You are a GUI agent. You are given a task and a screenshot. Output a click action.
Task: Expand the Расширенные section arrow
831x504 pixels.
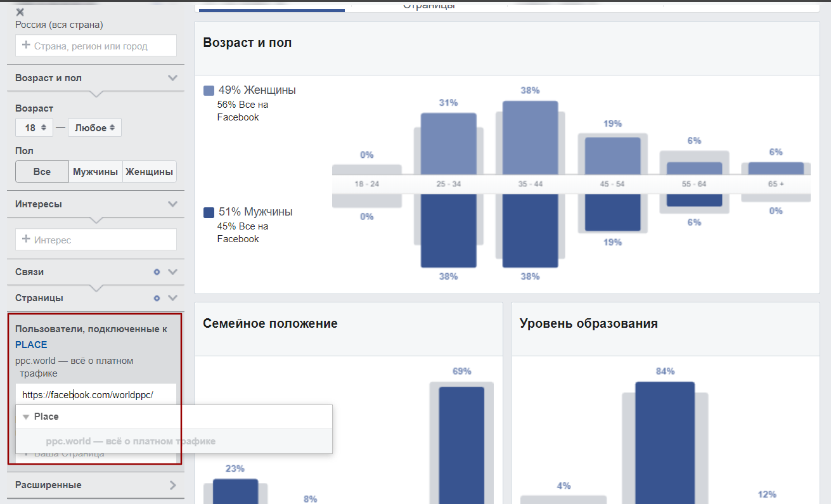pyautogui.click(x=173, y=485)
